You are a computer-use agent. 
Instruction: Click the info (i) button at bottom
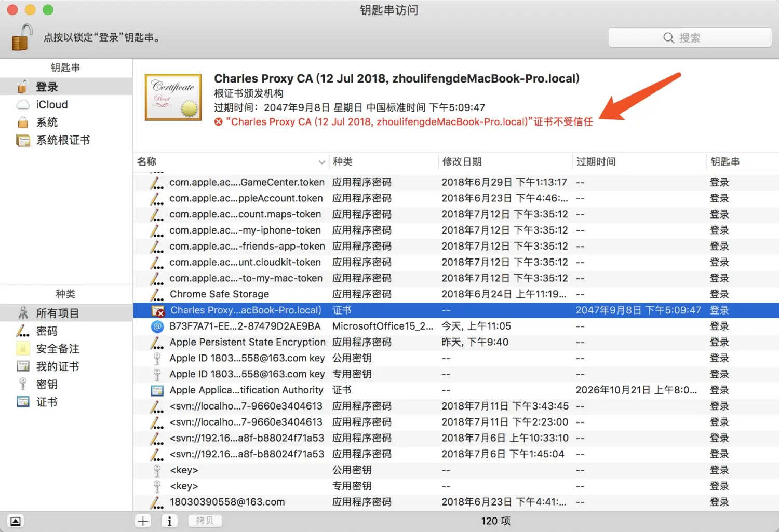coord(169,521)
